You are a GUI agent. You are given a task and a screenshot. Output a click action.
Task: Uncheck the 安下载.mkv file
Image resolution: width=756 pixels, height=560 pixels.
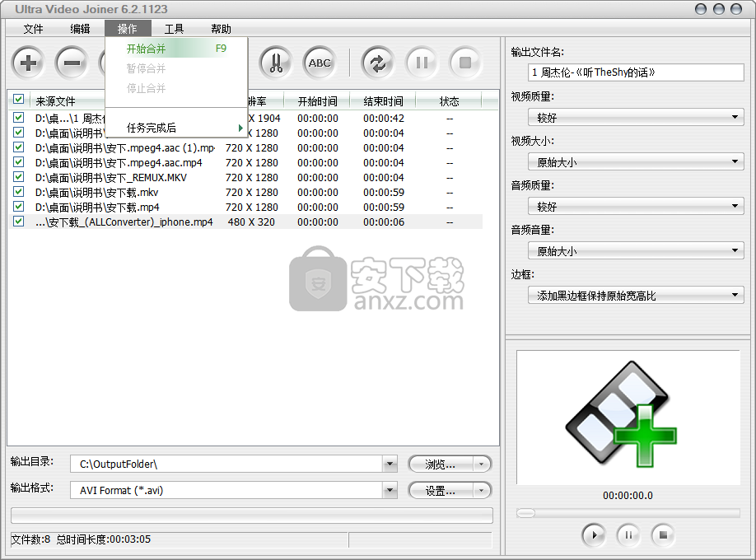coord(18,192)
